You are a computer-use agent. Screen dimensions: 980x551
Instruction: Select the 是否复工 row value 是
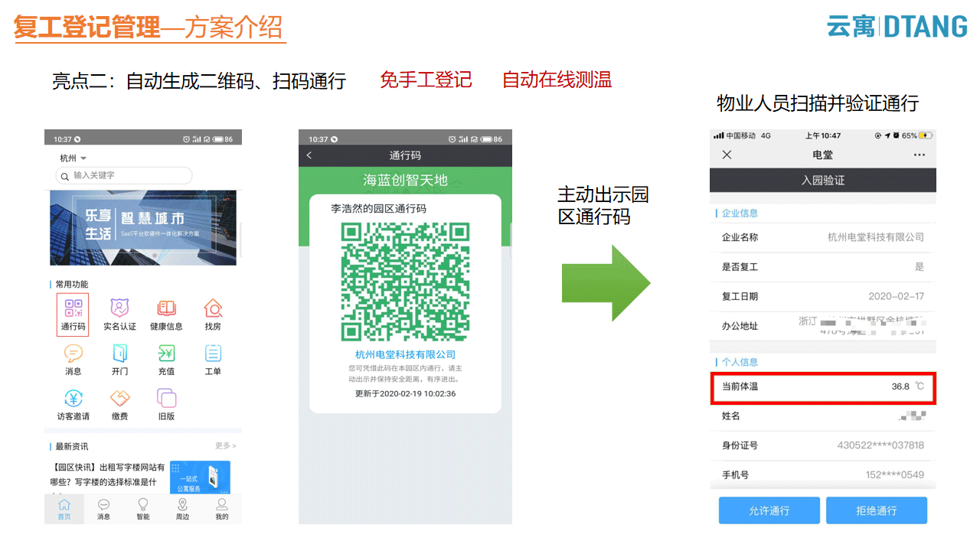click(920, 267)
